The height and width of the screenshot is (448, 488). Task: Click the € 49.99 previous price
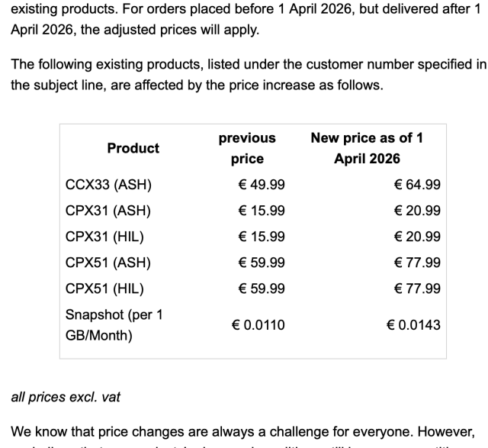[x=262, y=185]
